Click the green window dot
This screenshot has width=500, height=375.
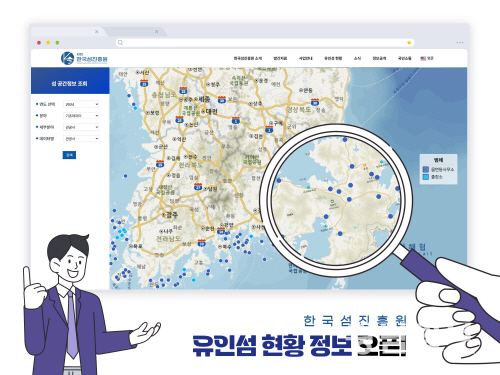(x=57, y=43)
